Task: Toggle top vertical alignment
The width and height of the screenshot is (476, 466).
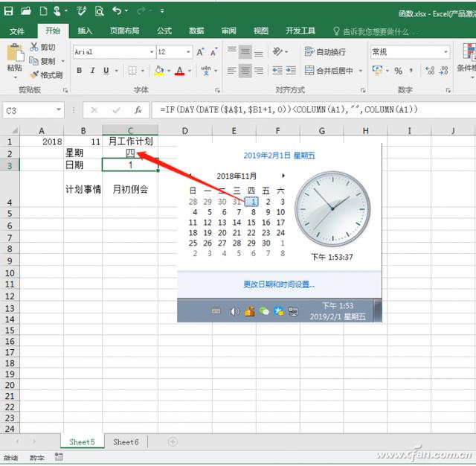Action: point(231,50)
